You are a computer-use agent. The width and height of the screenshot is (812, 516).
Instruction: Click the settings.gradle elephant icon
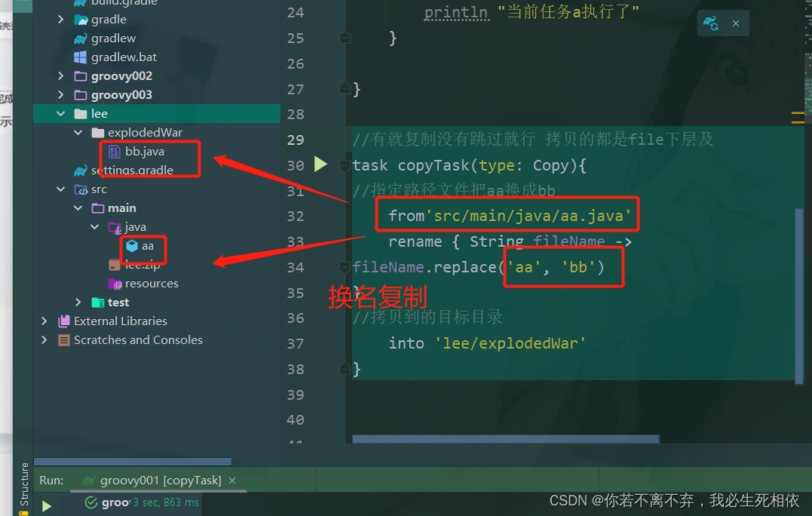[80, 171]
